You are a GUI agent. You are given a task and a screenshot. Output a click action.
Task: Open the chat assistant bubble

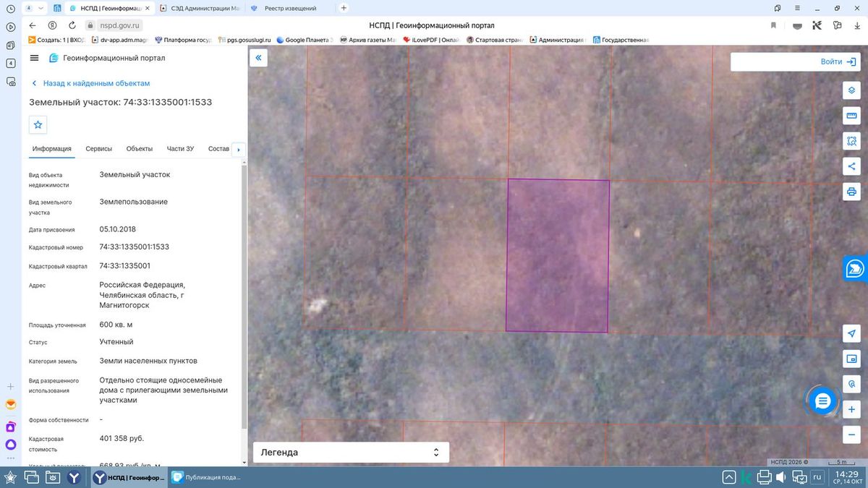822,401
